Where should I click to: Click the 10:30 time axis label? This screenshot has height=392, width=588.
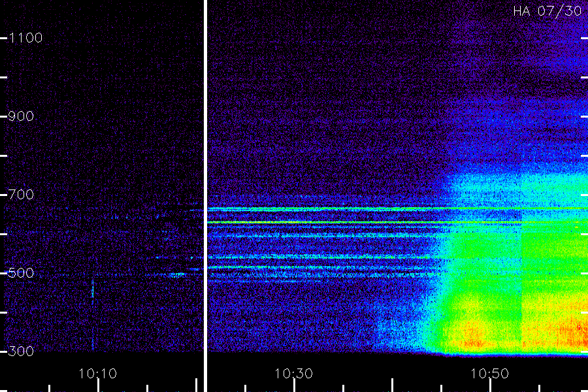293,374
